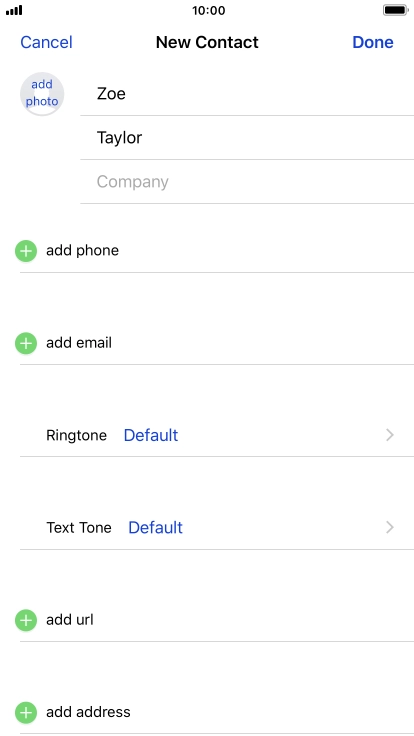Image resolution: width=414 pixels, height=736 pixels.
Task: Tap the add email label
Action: (x=79, y=343)
